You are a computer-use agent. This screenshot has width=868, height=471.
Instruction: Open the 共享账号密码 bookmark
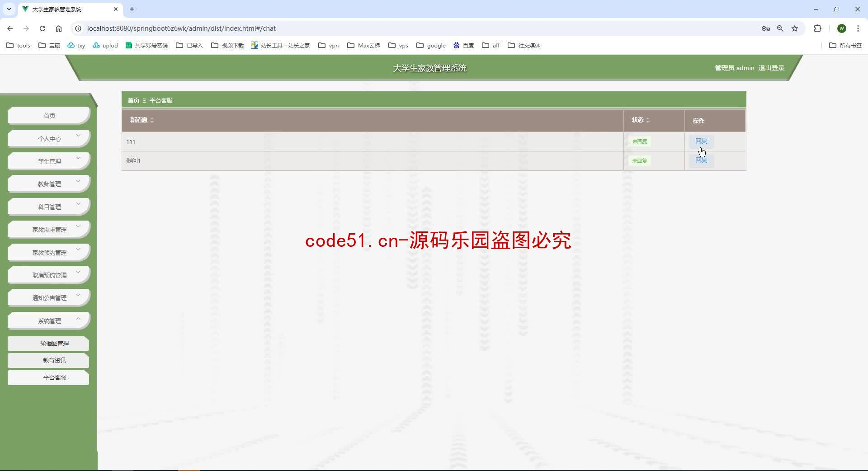pos(146,45)
